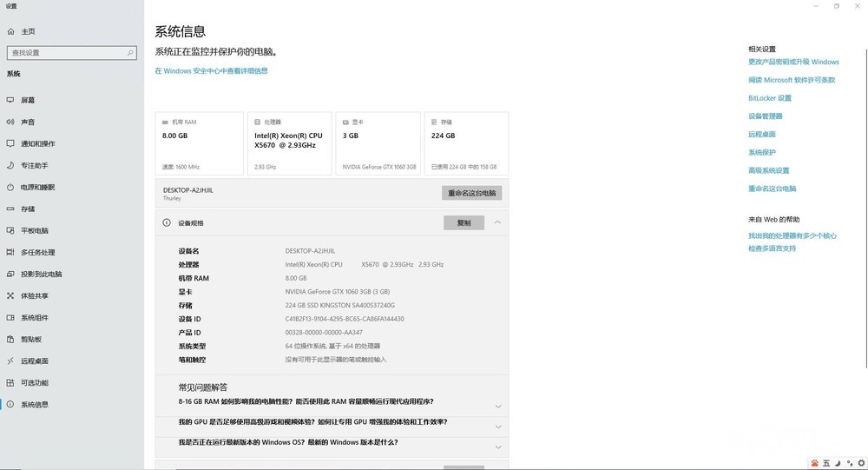Image resolution: width=868 pixels, height=470 pixels.
Task: Click the 投影到此电脑 projection icon
Action: click(x=10, y=274)
